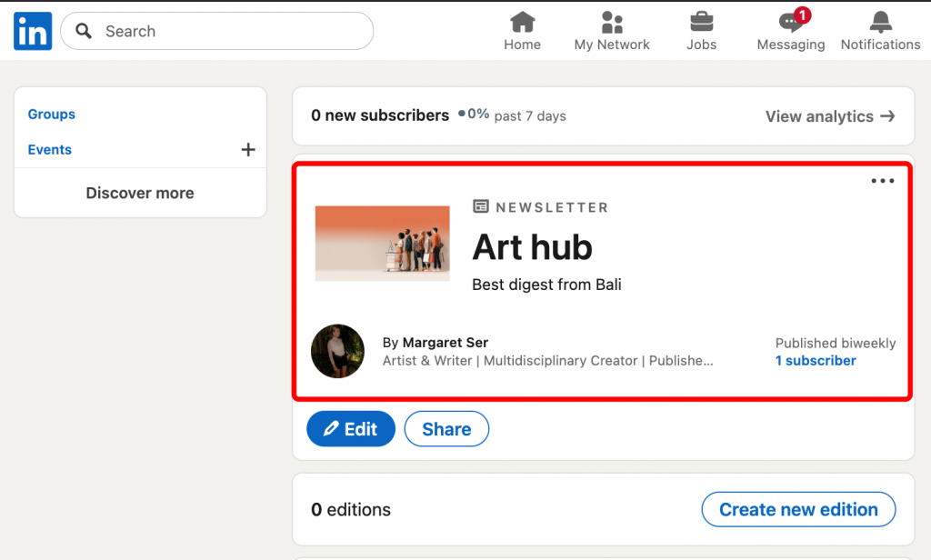Viewport: 931px width, 560px height.
Task: Click the plus icon beside Events
Action: click(247, 150)
